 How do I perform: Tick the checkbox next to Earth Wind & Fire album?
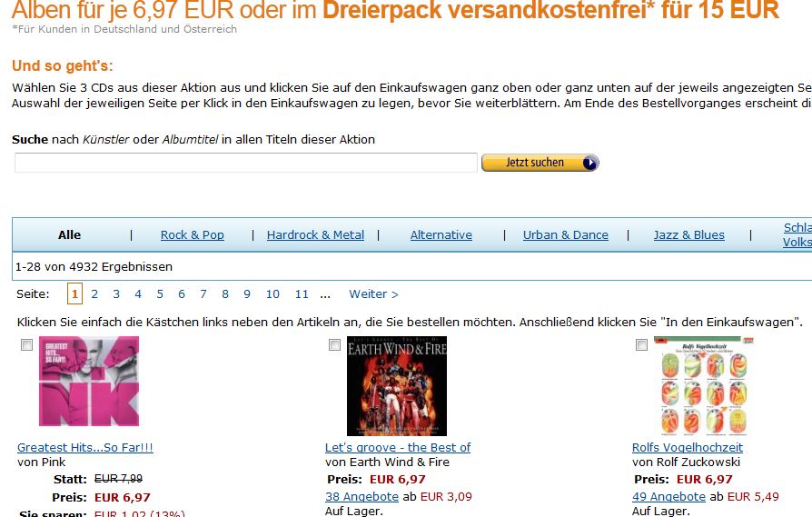click(x=334, y=345)
